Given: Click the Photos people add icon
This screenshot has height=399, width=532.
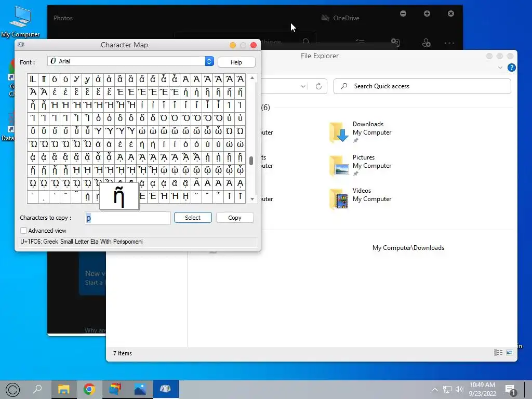Looking at the screenshot, I should point(426,43).
